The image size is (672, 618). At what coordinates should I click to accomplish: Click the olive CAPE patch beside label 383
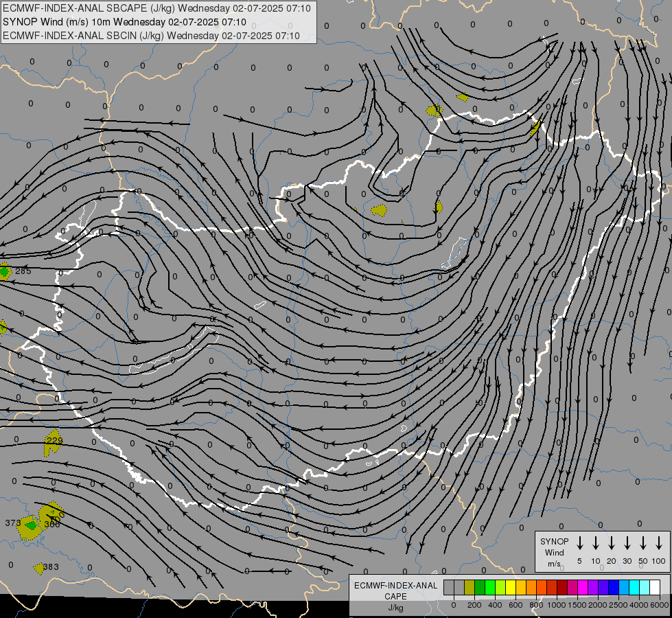pos(38,569)
